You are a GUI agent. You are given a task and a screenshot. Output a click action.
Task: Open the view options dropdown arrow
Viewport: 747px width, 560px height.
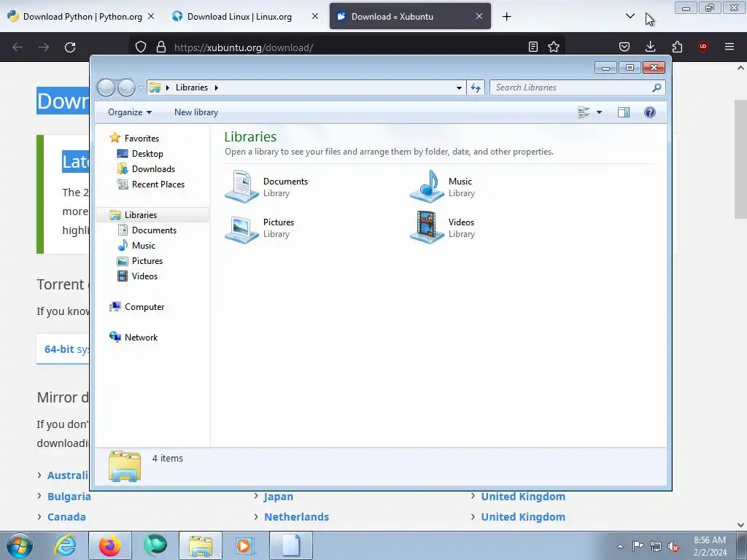(x=600, y=112)
